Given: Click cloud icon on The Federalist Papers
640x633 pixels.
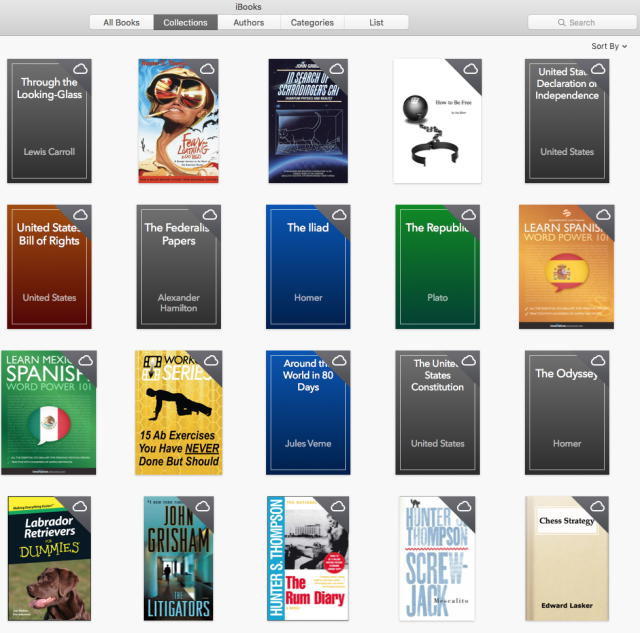Looking at the screenshot, I should pos(210,214).
